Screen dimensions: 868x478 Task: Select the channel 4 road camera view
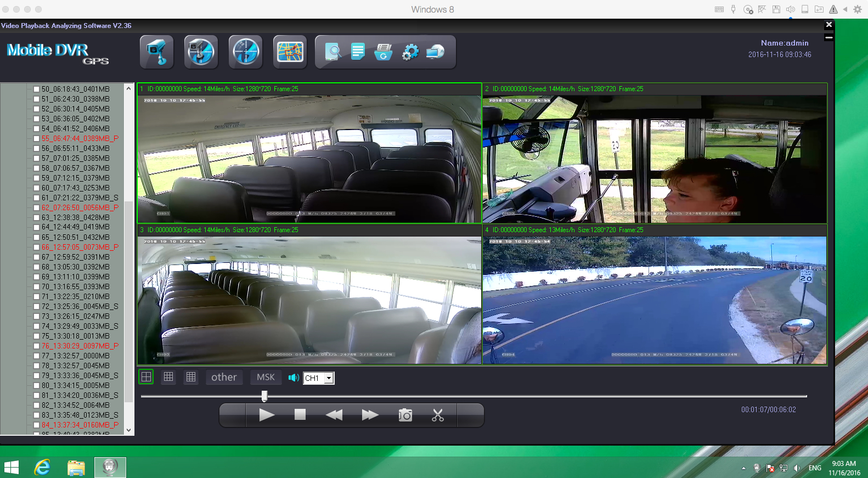654,300
